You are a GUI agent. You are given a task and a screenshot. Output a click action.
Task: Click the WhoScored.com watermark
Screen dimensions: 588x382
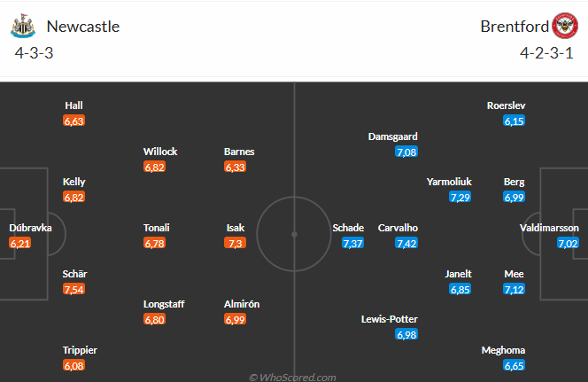(x=292, y=377)
